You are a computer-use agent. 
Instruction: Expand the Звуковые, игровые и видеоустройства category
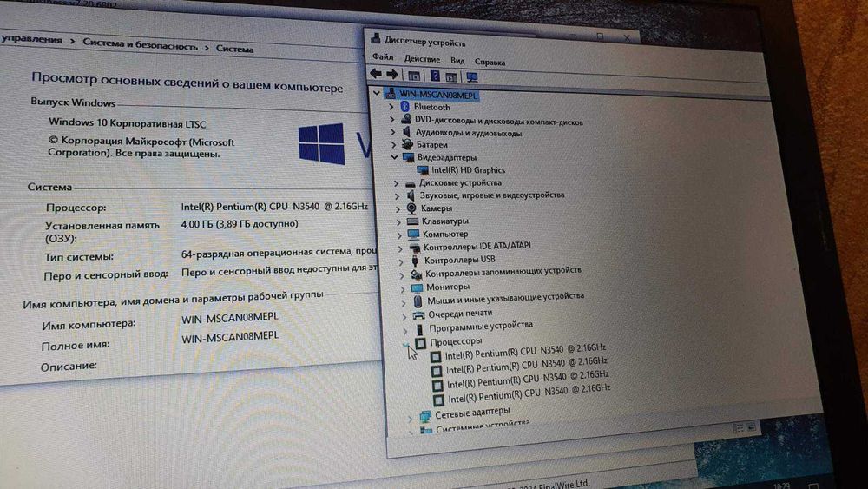pyautogui.click(x=397, y=195)
